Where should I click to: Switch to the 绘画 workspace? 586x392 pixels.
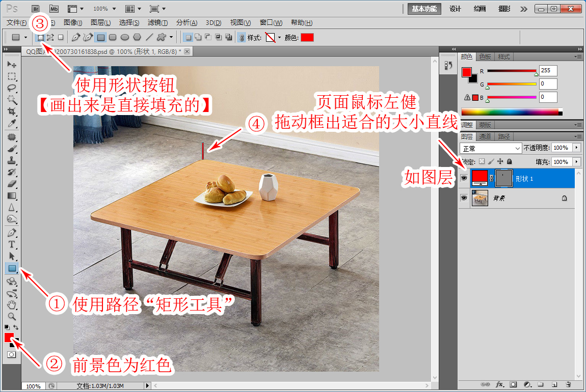coord(480,9)
